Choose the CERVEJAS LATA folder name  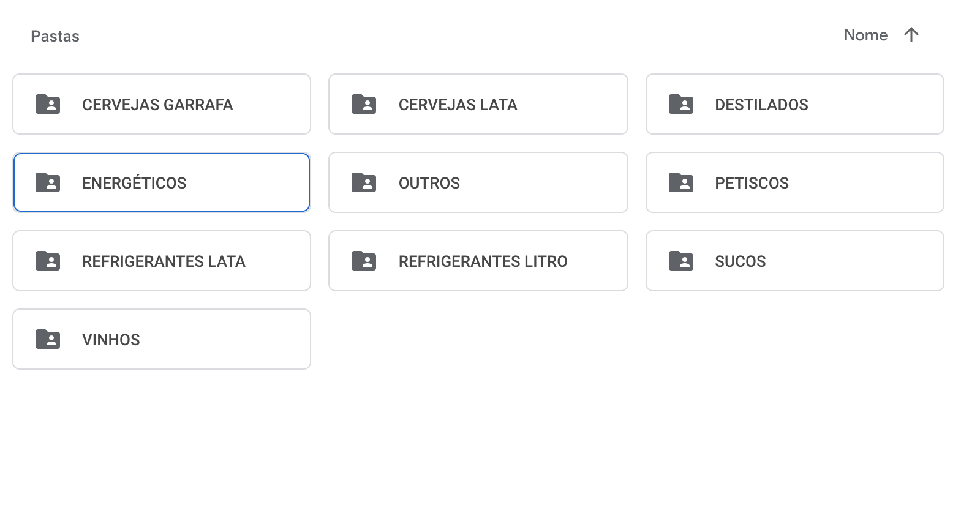(x=458, y=105)
